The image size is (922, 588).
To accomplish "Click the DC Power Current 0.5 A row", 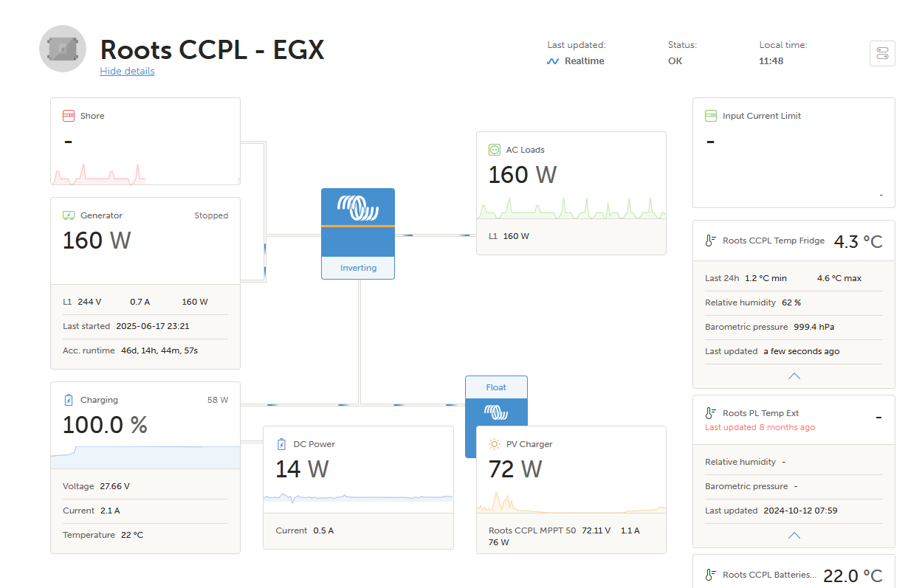I will pyautogui.click(x=358, y=530).
